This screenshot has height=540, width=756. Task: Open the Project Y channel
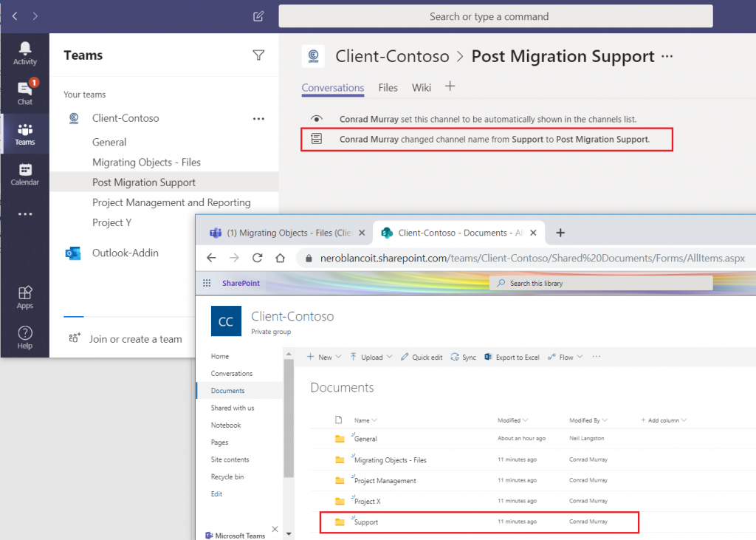112,223
